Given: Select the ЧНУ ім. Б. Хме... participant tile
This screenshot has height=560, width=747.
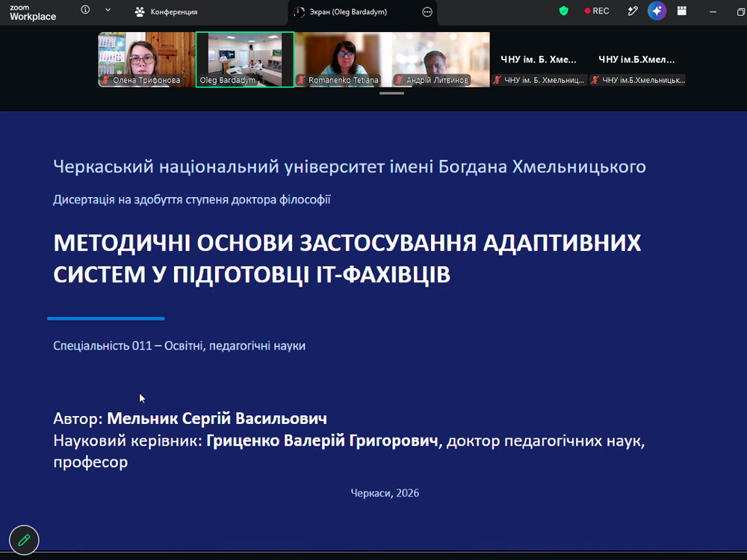Looking at the screenshot, I should coord(539,60).
